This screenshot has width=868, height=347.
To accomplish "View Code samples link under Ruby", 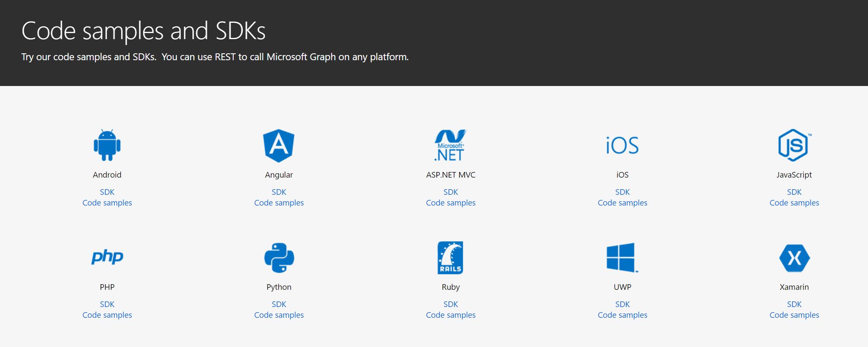I will [451, 315].
